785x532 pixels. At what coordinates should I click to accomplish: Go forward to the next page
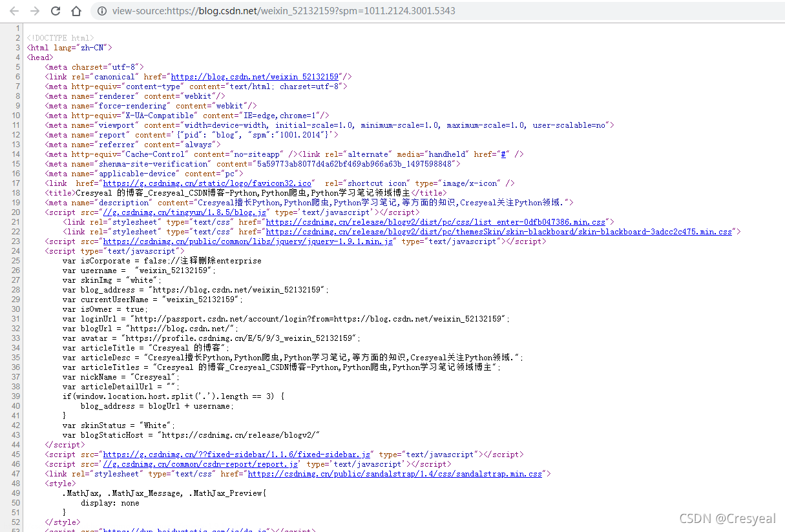click(35, 11)
